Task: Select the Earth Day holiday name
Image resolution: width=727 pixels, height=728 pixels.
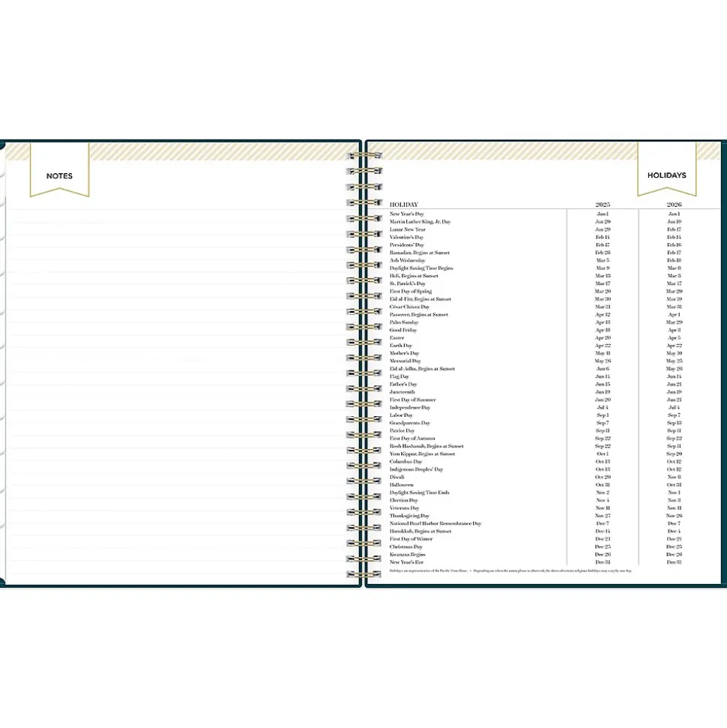Action: click(401, 346)
